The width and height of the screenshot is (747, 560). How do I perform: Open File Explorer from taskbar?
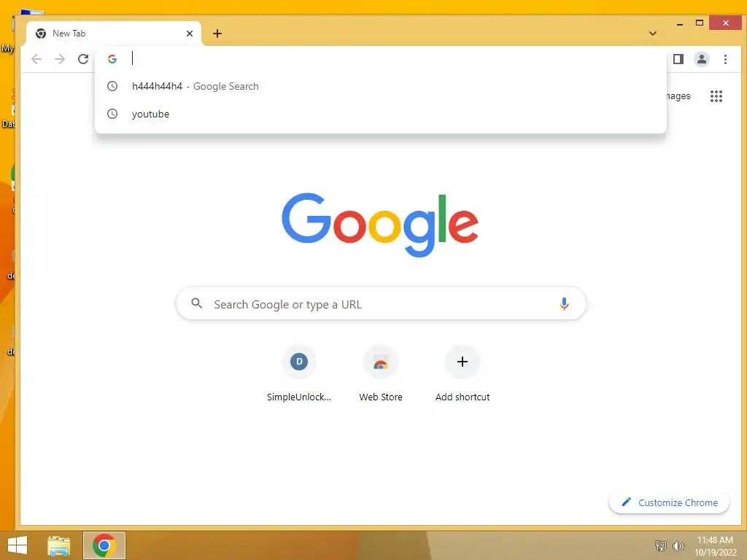pos(58,545)
